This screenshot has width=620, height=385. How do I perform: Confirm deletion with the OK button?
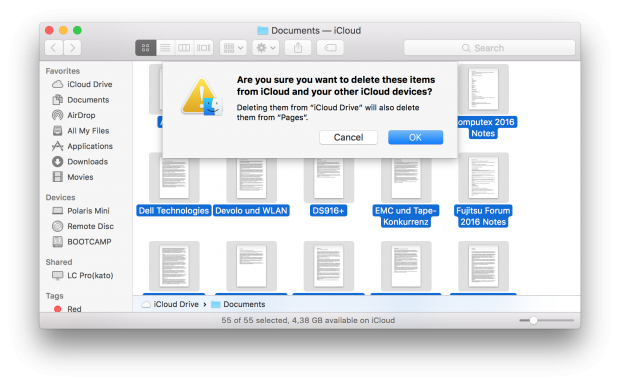coord(415,137)
